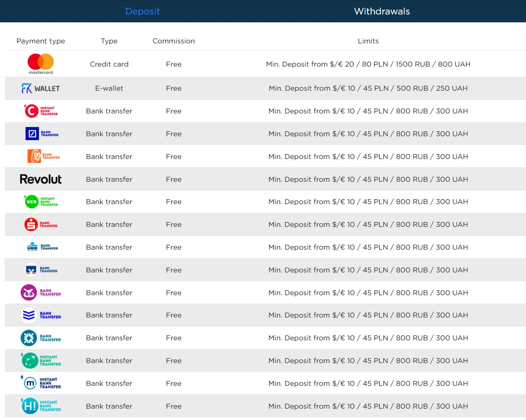The width and height of the screenshot is (526, 420).
Task: Choose the teal snowflake-pattern bank transfer logo
Action: tap(41, 338)
